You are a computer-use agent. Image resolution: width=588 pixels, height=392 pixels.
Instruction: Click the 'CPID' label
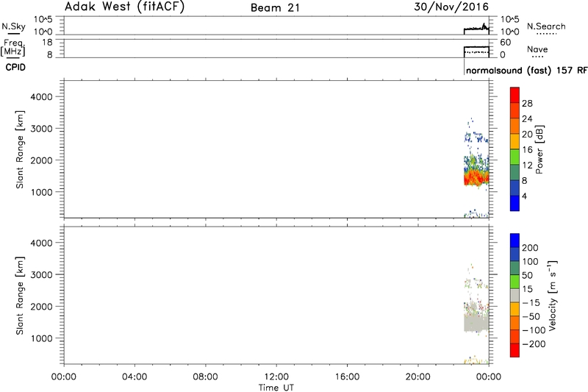[x=15, y=68]
